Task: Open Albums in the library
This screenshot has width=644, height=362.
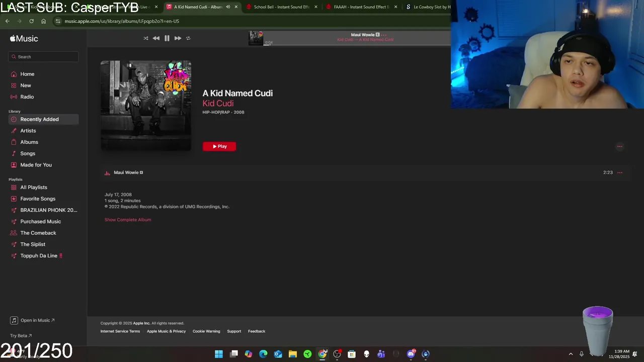Action: click(29, 142)
